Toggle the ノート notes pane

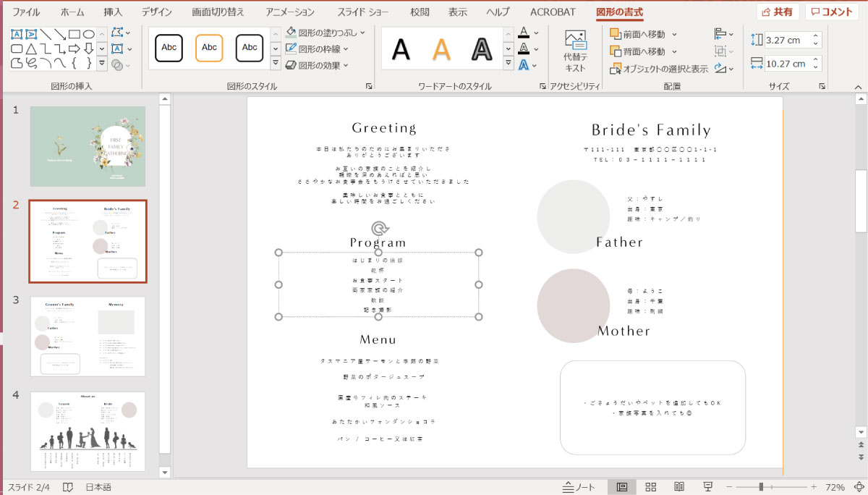[579, 487]
